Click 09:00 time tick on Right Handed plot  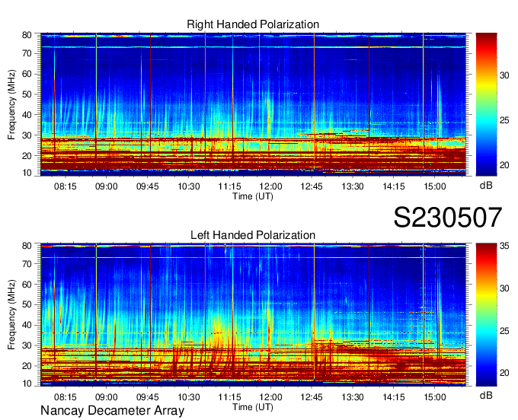(107, 186)
